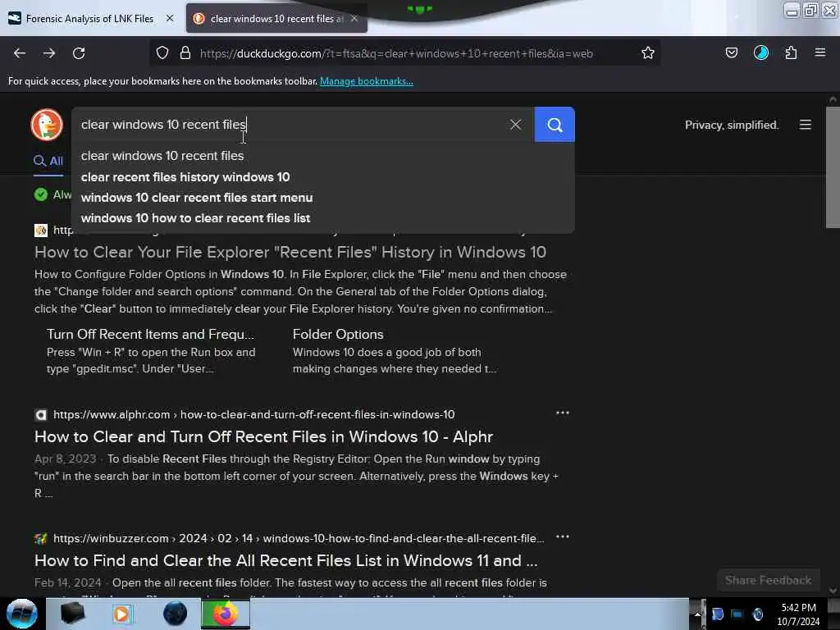This screenshot has height=630, width=840.
Task: Open the winbuzzer.com result URL
Action: 299,538
